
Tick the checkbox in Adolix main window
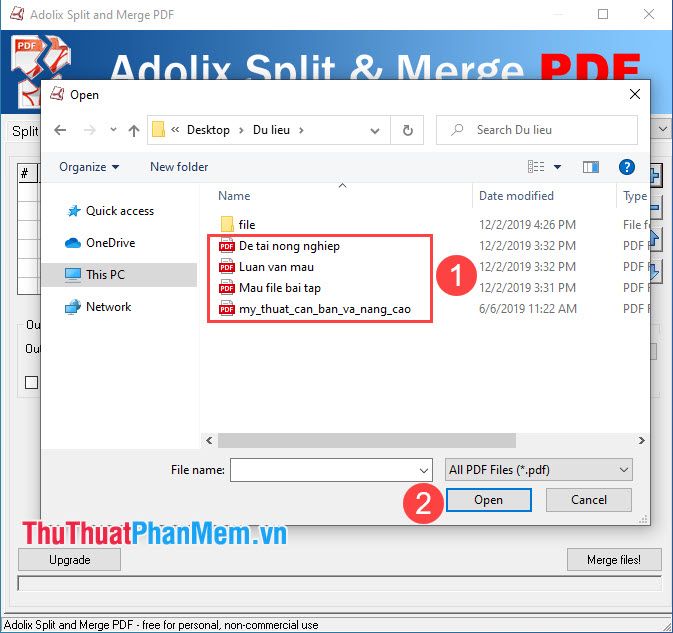point(31,382)
